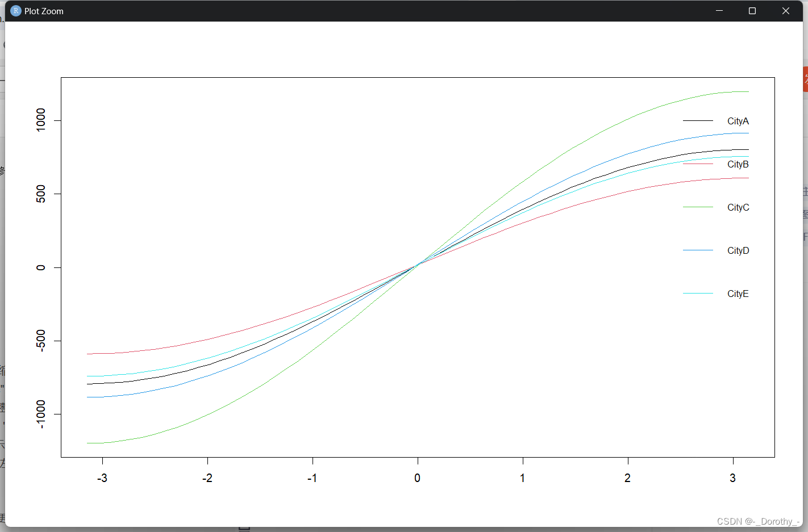Screen dimensions: 808x532
Task: Click the CityE legend label
Action: click(738, 294)
